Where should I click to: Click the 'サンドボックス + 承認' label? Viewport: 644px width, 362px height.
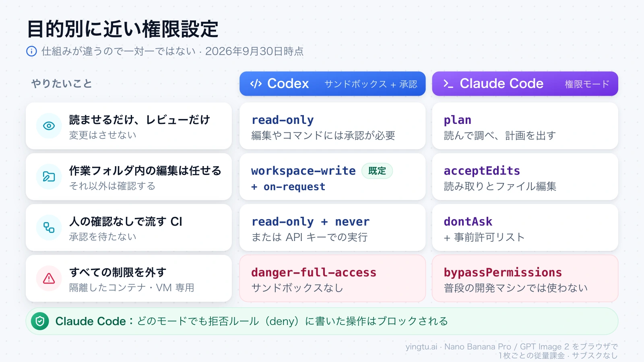(371, 84)
